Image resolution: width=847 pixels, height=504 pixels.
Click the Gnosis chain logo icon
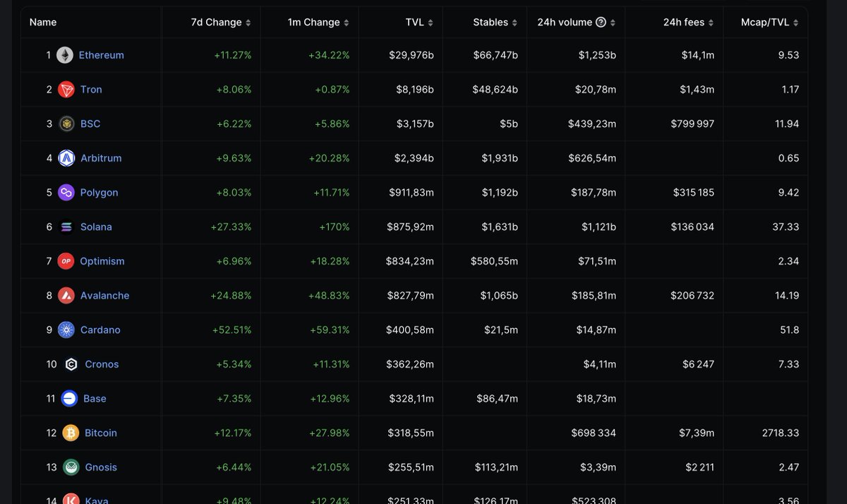click(x=71, y=467)
